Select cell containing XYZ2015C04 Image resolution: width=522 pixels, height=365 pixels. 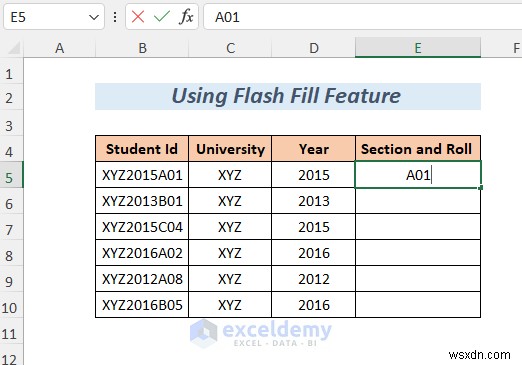[x=142, y=227]
